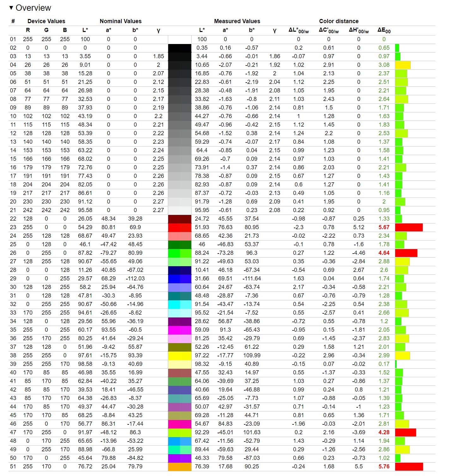Collapse the Overview section triangle
Viewport: 454px width, 476px height.
[x=11, y=8]
